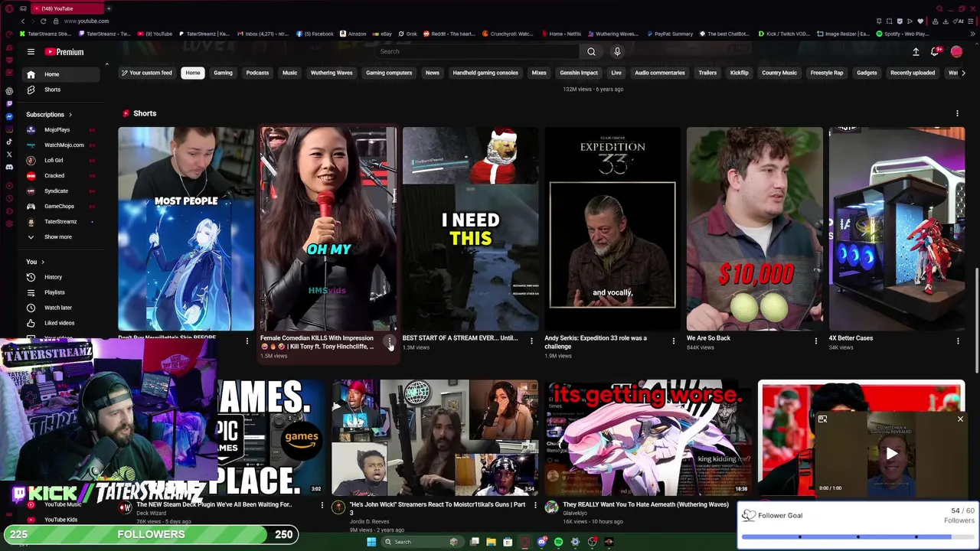980x551 pixels.
Task: Open Watch later in the sidebar
Action: point(62,308)
